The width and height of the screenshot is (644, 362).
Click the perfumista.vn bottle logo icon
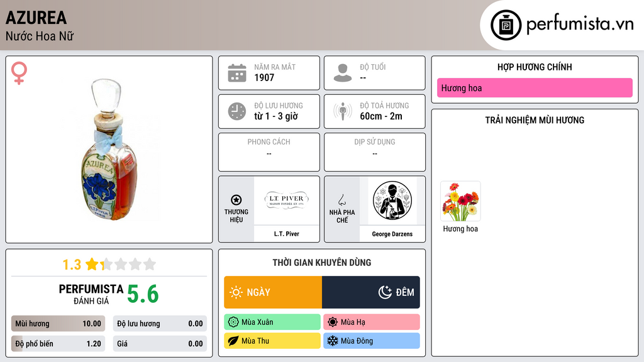click(506, 25)
